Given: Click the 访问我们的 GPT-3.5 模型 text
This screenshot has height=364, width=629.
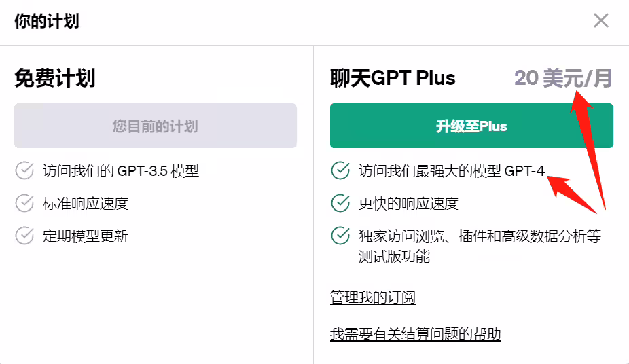Looking at the screenshot, I should click(x=121, y=171).
